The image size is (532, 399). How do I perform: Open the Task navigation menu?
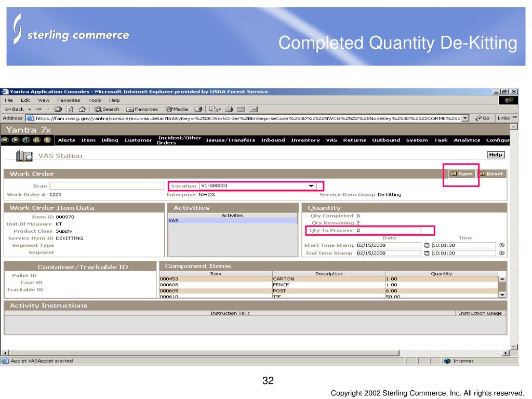441,140
